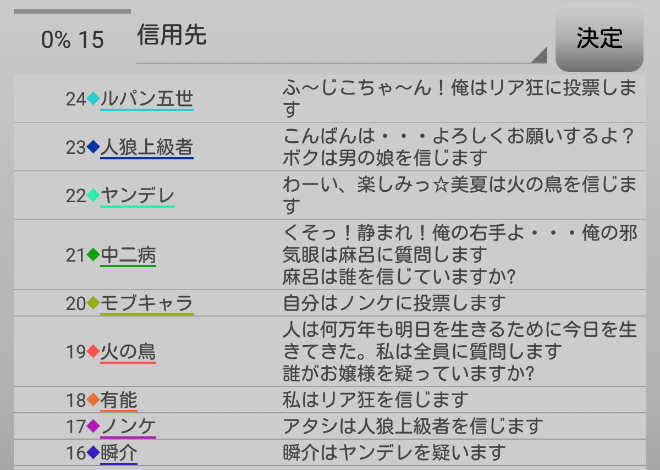Tap the 中二病 player name
The width and height of the screenshot is (660, 470).
click(128, 255)
